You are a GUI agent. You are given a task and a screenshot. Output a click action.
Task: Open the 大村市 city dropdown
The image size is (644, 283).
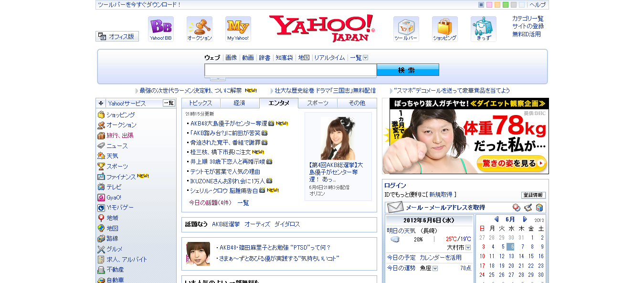click(468, 248)
